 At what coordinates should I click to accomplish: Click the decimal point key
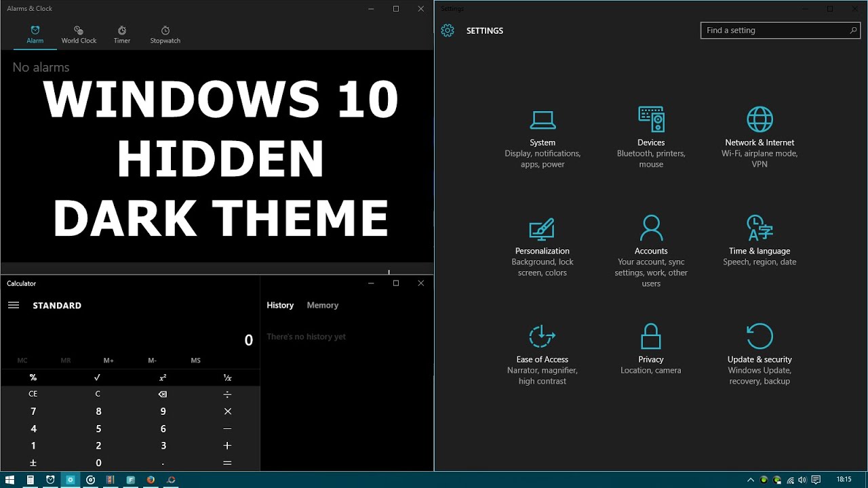[x=163, y=463]
